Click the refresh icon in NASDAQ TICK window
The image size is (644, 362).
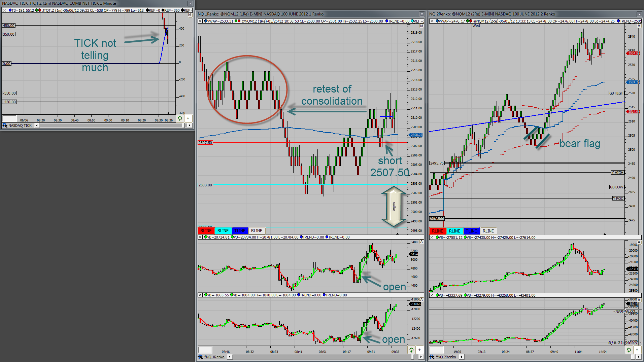pos(180,118)
